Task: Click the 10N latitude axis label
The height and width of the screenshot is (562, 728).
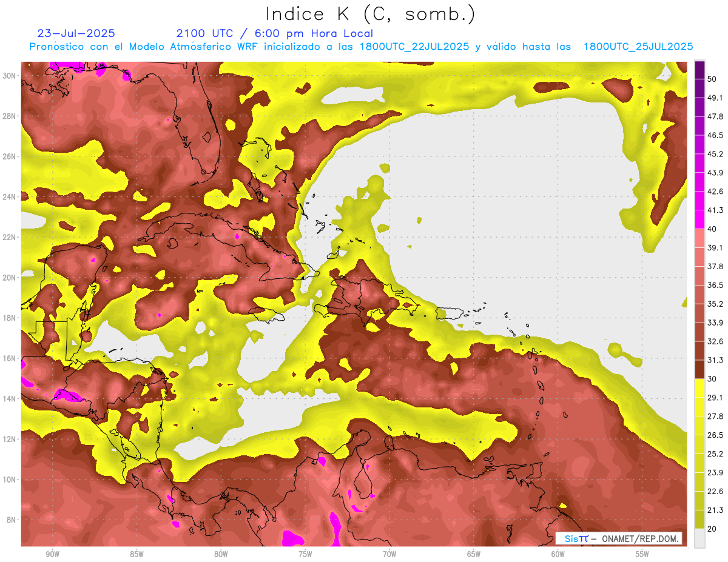Action: pos(10,480)
